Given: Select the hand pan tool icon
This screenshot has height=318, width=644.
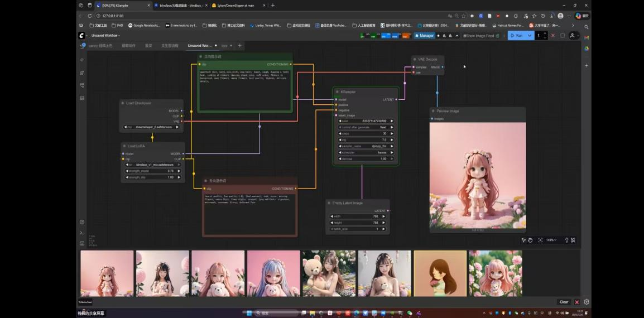Looking at the screenshot, I should (x=530, y=240).
